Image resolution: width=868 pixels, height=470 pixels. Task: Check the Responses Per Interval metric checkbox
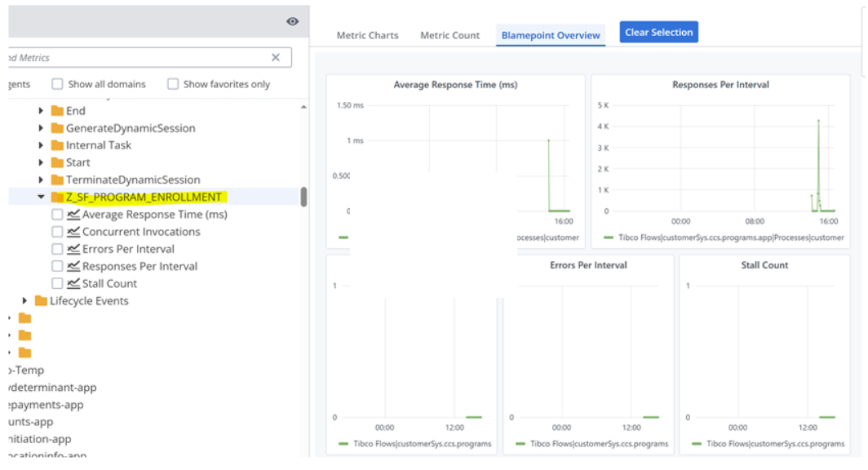tap(57, 266)
